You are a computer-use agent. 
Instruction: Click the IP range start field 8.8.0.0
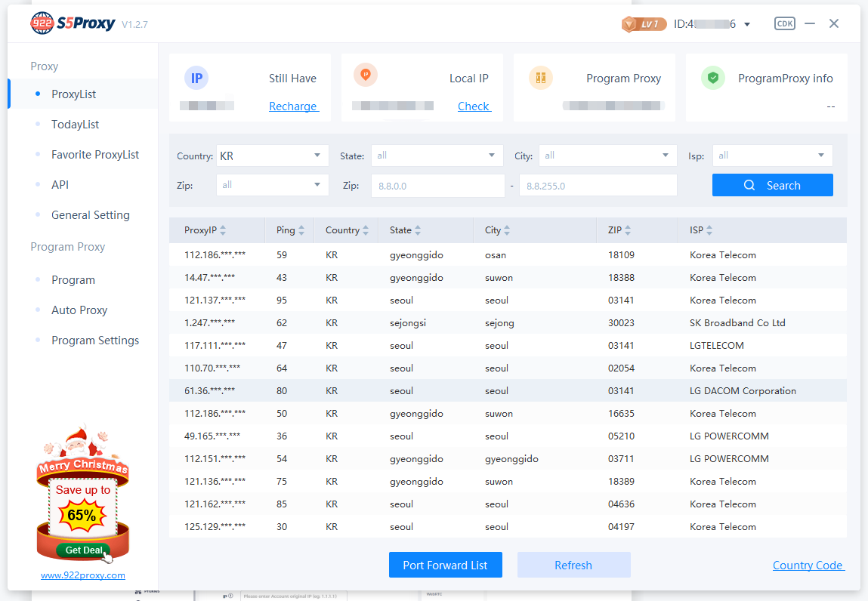[437, 186]
